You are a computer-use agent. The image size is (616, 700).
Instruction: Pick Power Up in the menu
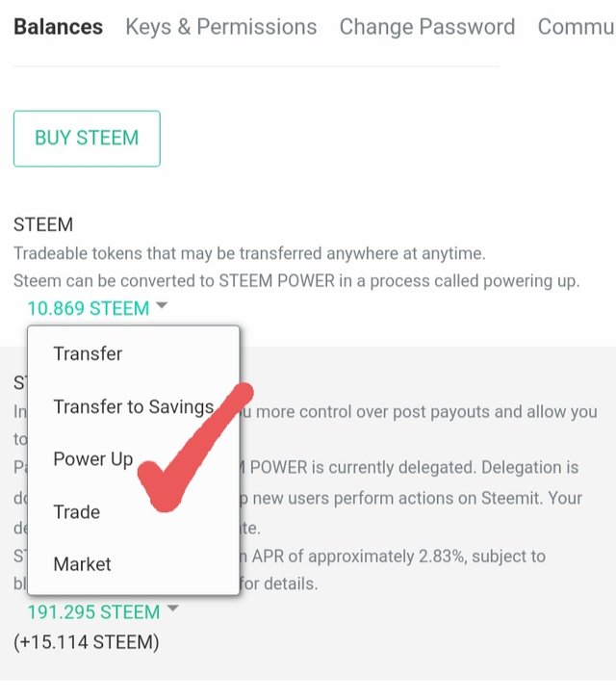(x=92, y=458)
